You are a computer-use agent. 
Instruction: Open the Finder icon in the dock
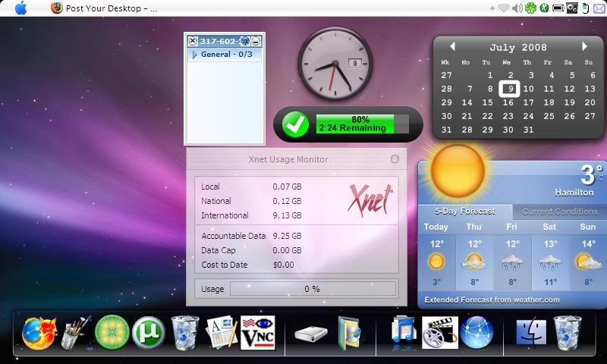click(x=531, y=333)
